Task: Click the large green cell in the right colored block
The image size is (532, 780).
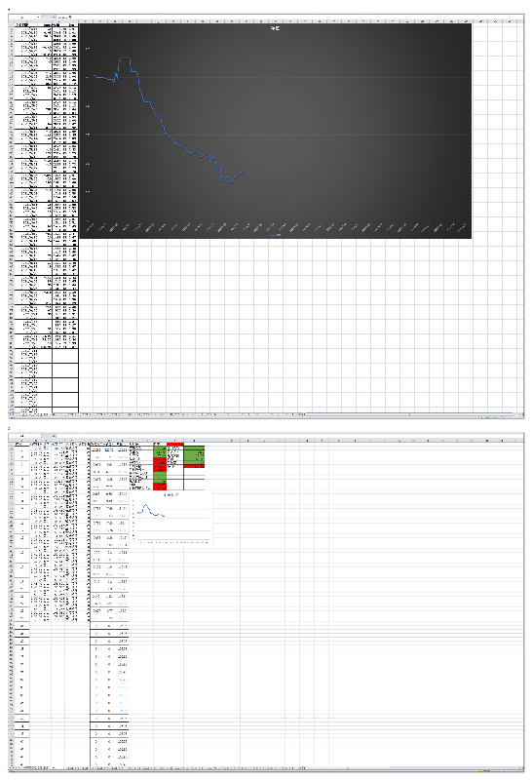Action: point(194,455)
